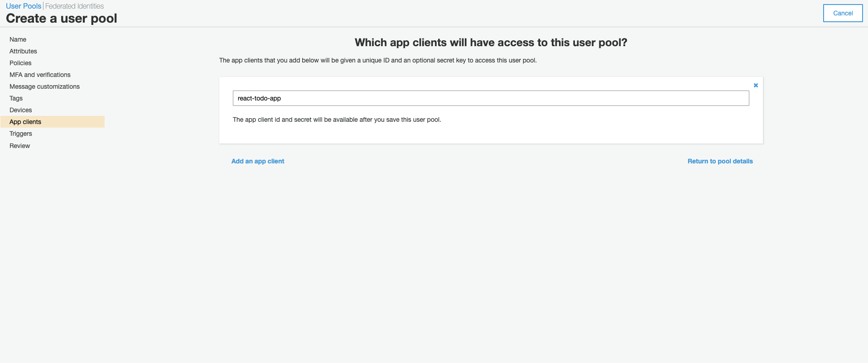Click Return to pool details

[x=720, y=161]
